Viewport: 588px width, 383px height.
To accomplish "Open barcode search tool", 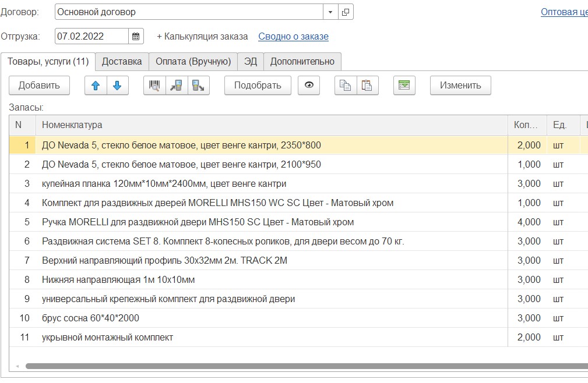I will [154, 86].
